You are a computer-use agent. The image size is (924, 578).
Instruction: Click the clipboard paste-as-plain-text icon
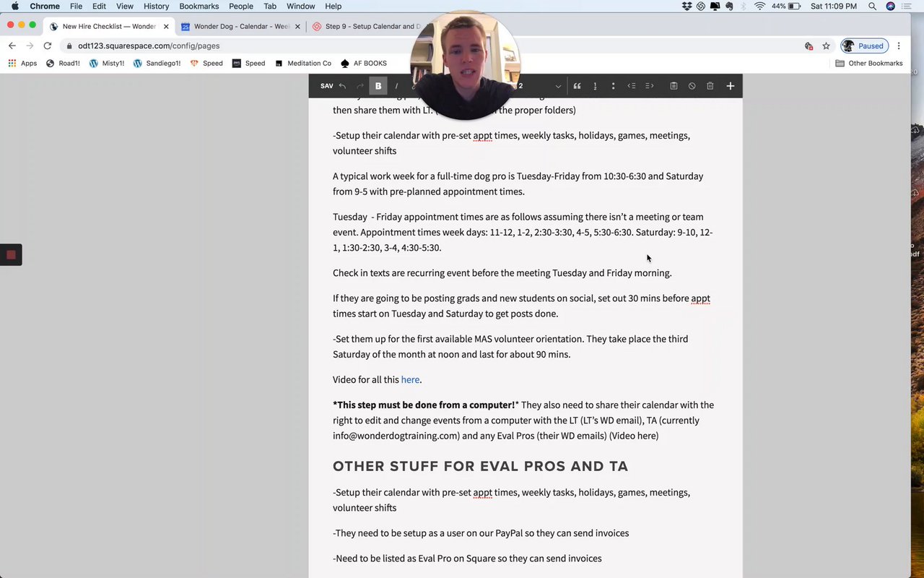pyautogui.click(x=674, y=86)
